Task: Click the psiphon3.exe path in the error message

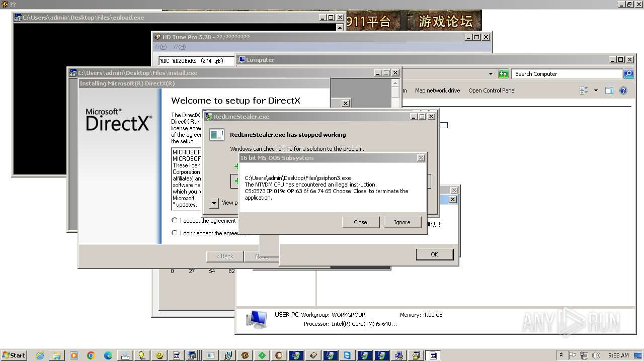Action: click(x=298, y=178)
